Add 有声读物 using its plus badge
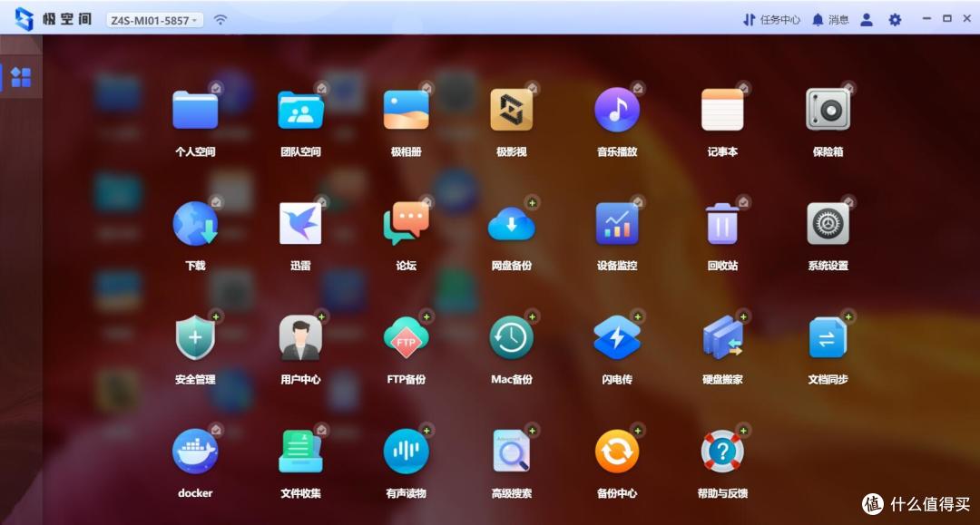 [x=426, y=430]
